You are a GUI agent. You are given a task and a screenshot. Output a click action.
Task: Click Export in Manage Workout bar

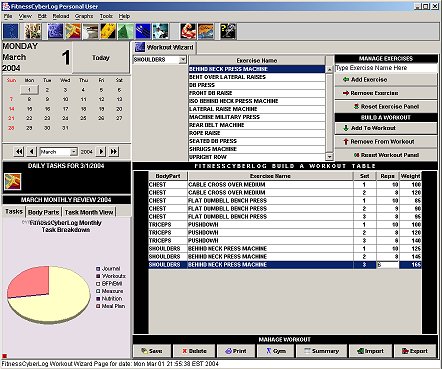click(415, 351)
